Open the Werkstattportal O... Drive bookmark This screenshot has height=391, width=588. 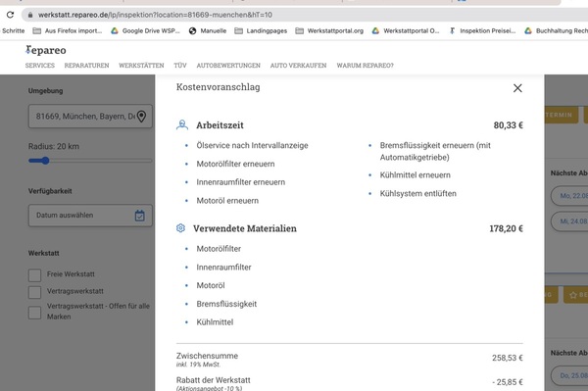click(406, 30)
